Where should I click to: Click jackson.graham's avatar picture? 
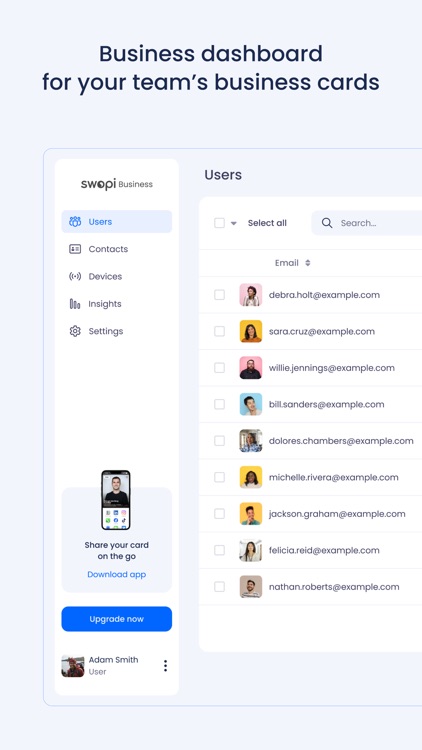[x=251, y=514]
